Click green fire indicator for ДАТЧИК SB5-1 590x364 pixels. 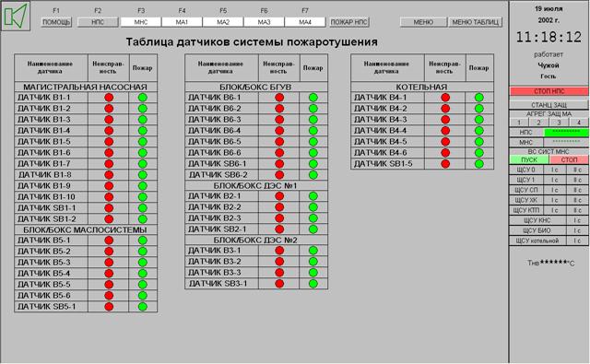click(143, 307)
